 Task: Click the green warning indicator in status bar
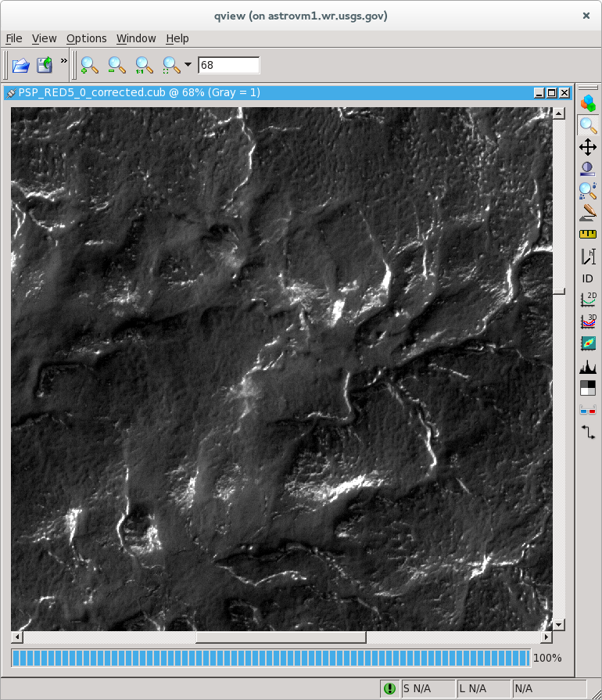click(389, 689)
